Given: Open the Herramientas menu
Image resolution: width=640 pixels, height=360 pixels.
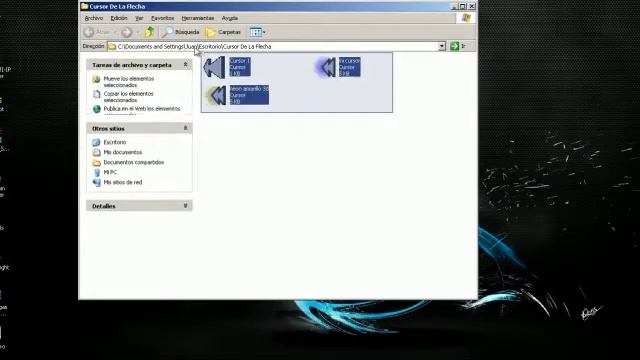Looking at the screenshot, I should (198, 18).
